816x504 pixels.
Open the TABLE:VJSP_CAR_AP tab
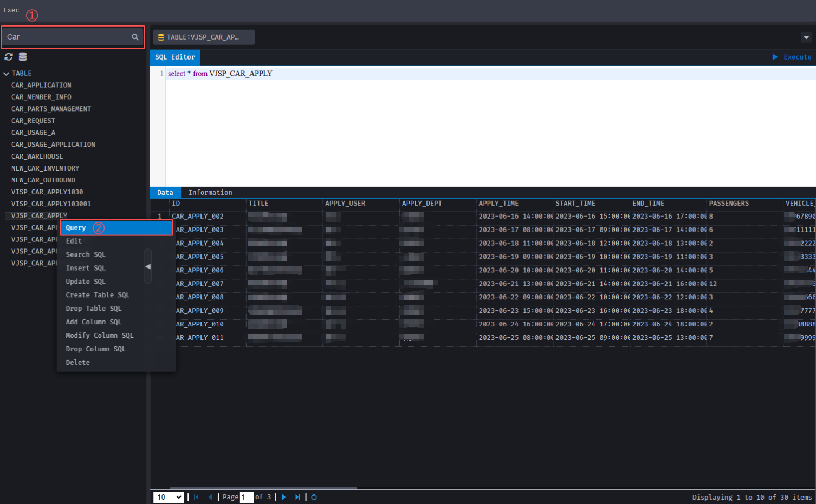[203, 37]
